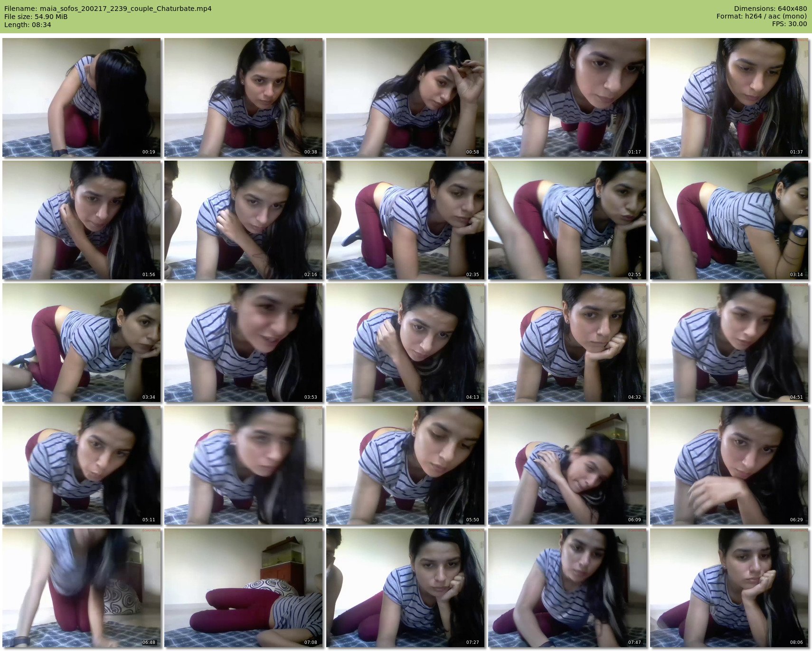Select the 01:37 thumbnail
Image resolution: width=812 pixels, height=651 pixels.
tap(729, 97)
